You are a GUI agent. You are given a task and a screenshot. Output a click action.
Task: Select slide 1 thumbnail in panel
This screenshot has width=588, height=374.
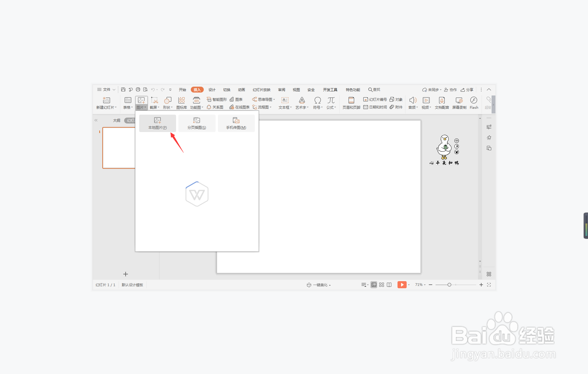[119, 148]
